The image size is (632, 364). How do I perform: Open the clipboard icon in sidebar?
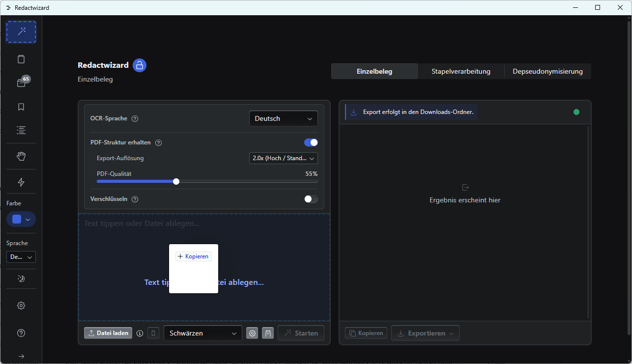coord(21,59)
